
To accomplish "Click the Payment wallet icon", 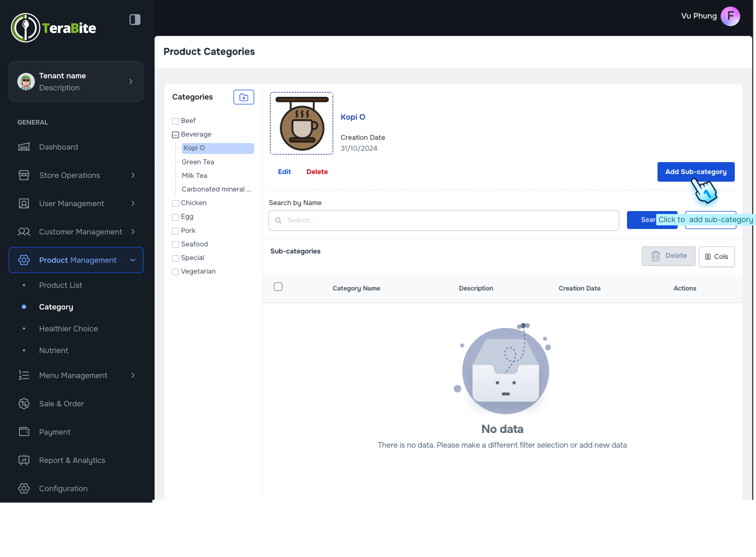I will [x=24, y=432].
